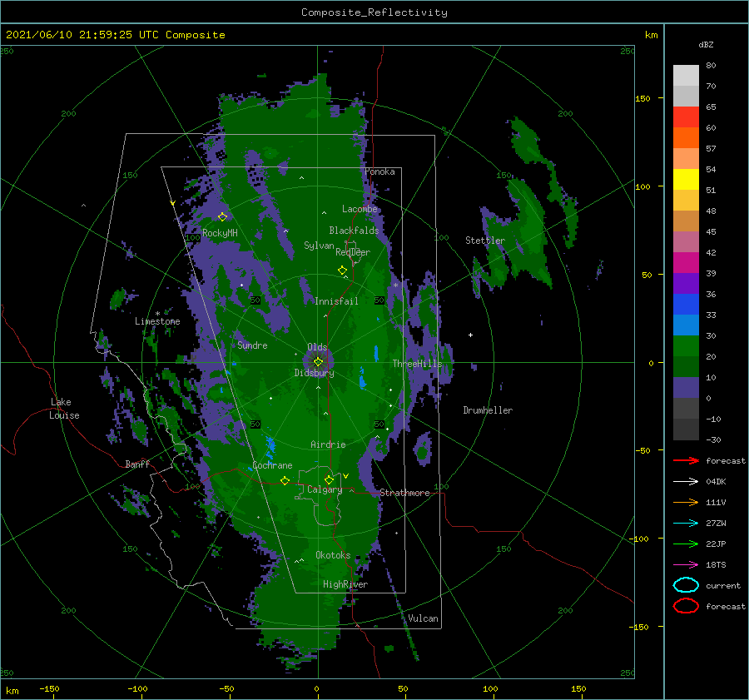Click the white 04DK arrow icon
This screenshot has height=700, width=749.
pyautogui.click(x=686, y=482)
